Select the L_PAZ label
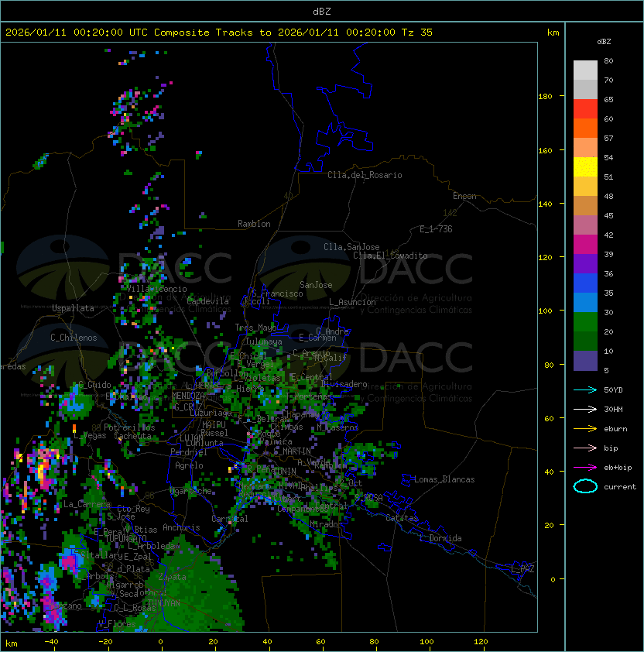The width and height of the screenshot is (644, 652). 522,569
